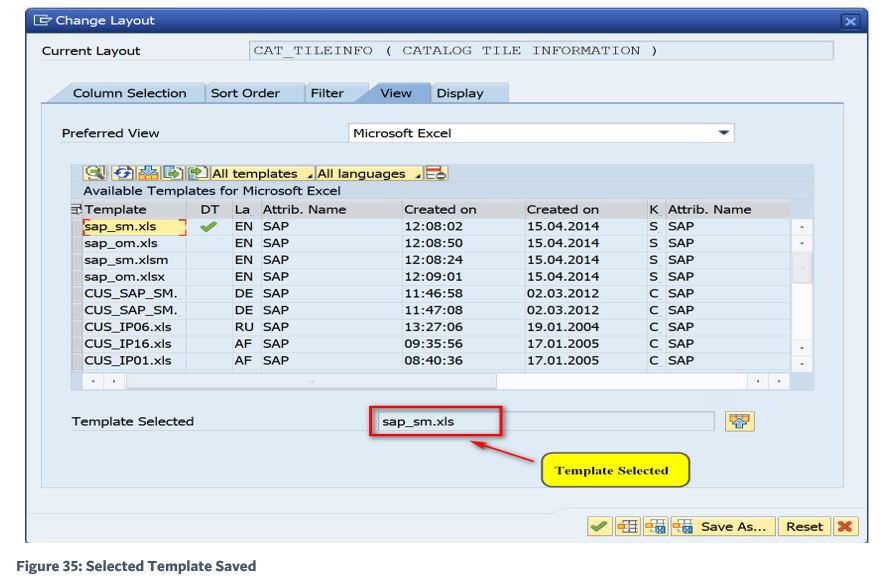The image size is (888, 580).
Task: Close the Change Layout dialog
Action: point(850,22)
